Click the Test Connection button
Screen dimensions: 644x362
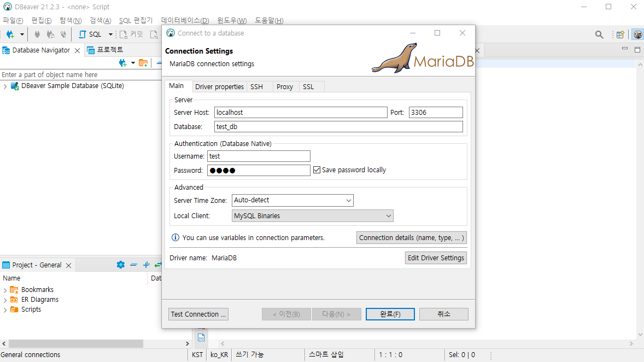coord(198,314)
